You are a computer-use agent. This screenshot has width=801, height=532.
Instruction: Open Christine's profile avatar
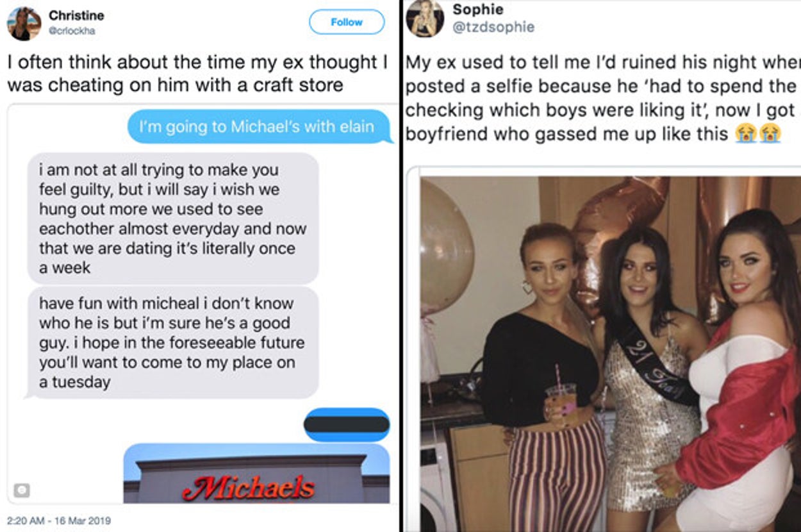(24, 24)
